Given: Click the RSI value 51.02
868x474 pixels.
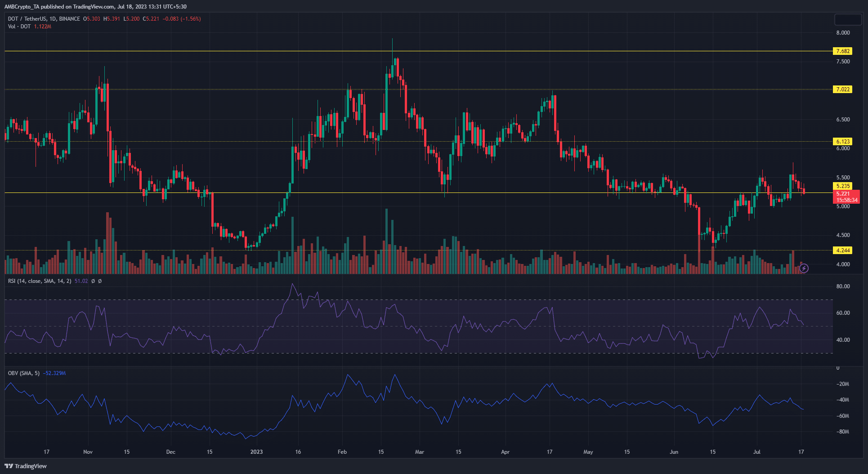Looking at the screenshot, I should [81, 281].
